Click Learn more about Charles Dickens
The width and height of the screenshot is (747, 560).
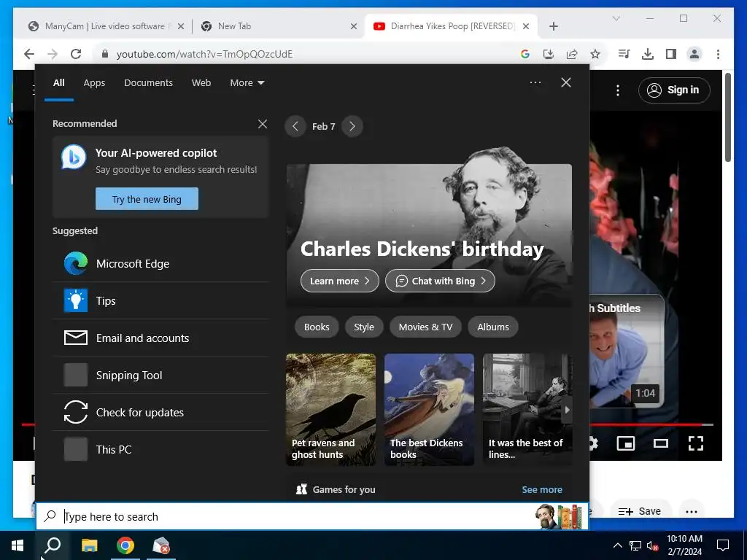coord(340,281)
